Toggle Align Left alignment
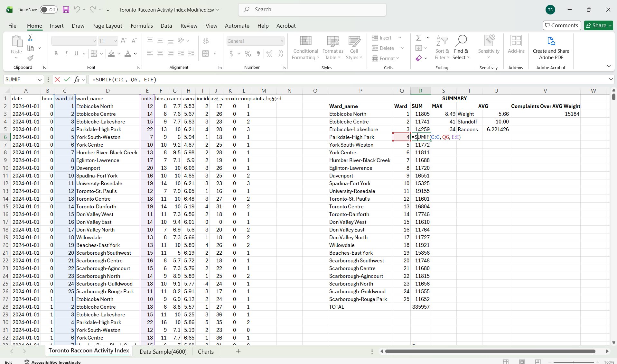This screenshot has height=364, width=617. click(x=150, y=54)
